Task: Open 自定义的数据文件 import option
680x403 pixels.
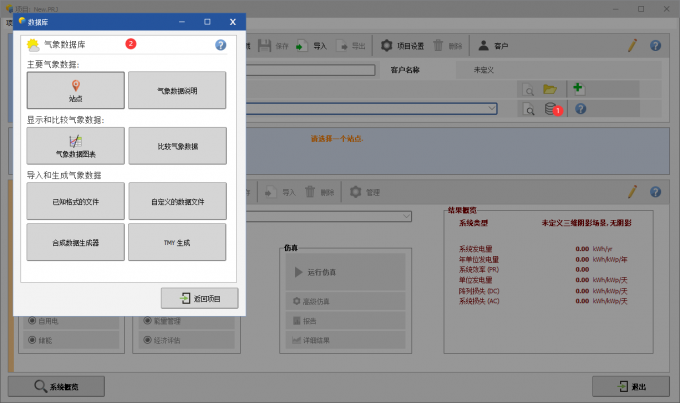Action: (177, 201)
